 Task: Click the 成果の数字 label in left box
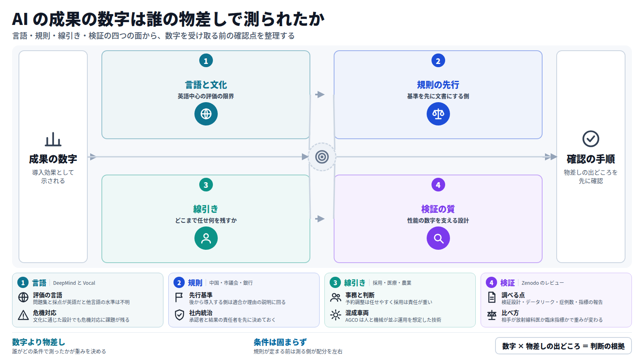(x=53, y=159)
